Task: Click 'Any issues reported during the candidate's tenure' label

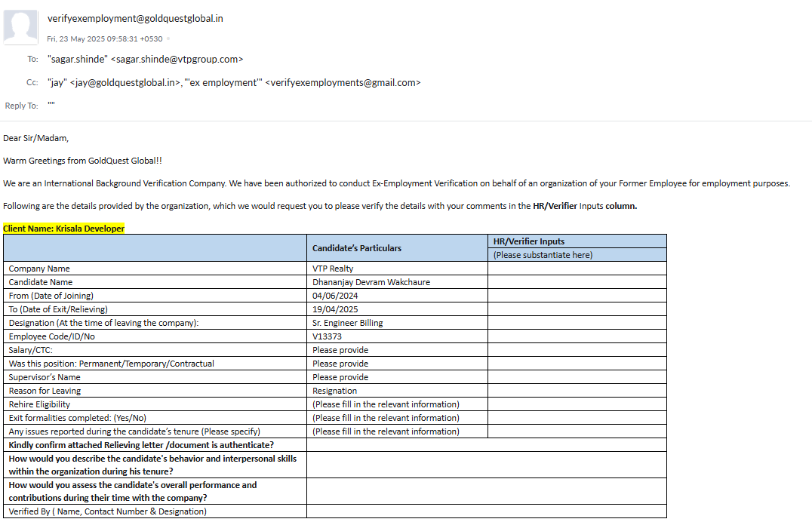Action: tap(134, 431)
